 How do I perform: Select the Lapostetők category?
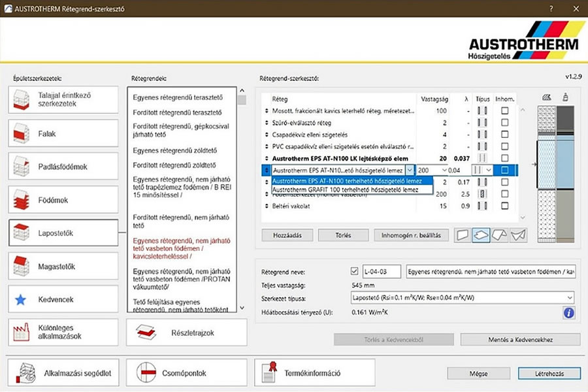pyautogui.click(x=63, y=233)
